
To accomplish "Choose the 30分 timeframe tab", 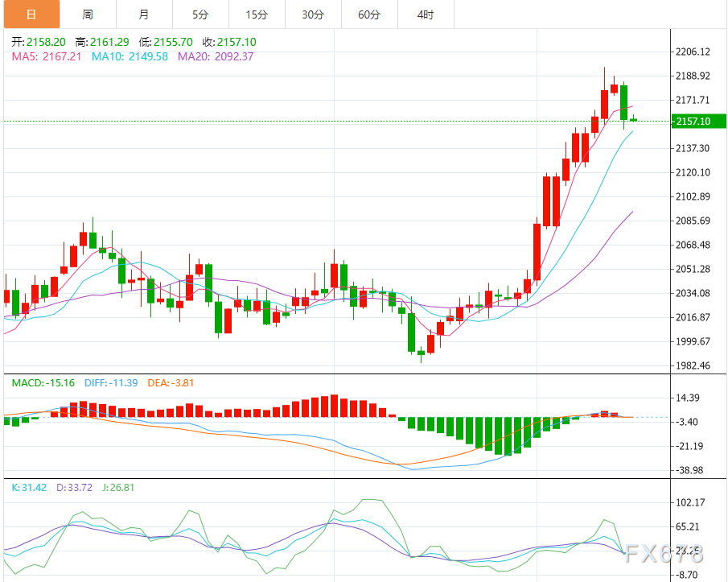I will [313, 14].
